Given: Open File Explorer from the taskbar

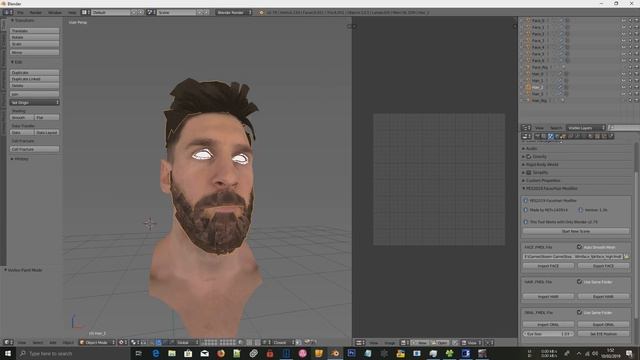Looking at the screenshot, I should [172, 353].
